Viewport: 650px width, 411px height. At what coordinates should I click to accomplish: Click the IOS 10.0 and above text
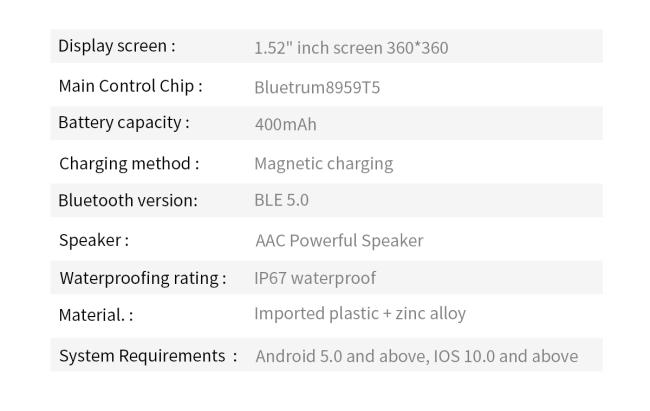[x=506, y=356]
